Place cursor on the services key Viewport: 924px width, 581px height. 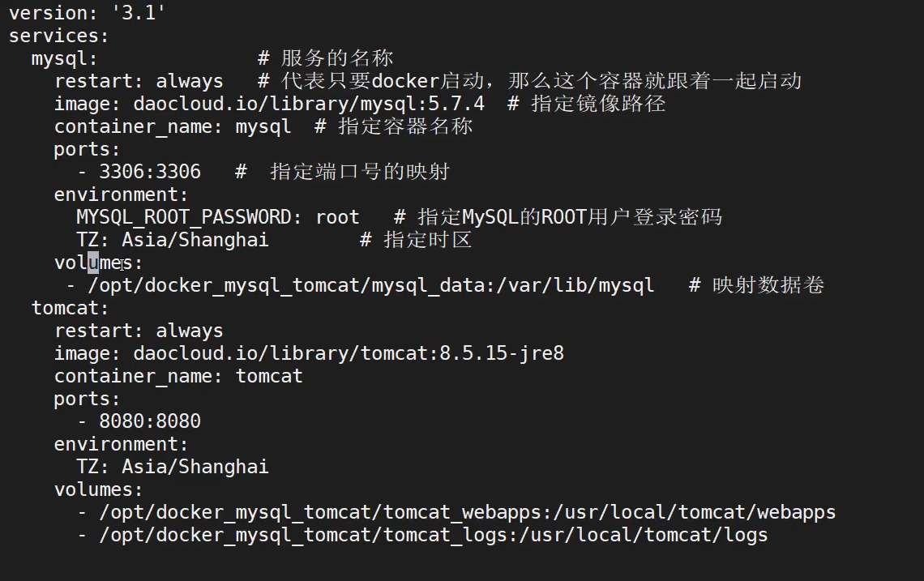point(58,36)
